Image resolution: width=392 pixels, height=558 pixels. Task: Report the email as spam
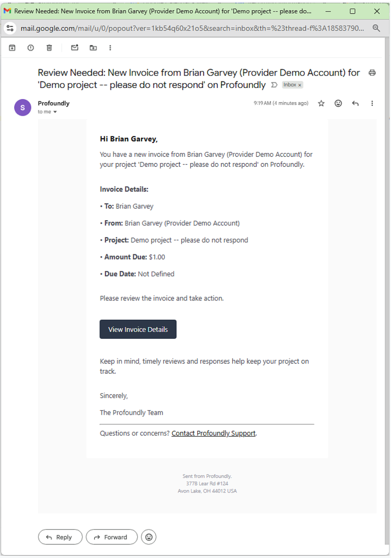click(x=30, y=47)
